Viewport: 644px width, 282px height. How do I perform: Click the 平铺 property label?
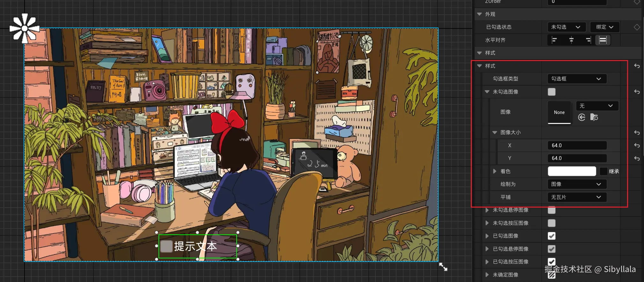505,197
